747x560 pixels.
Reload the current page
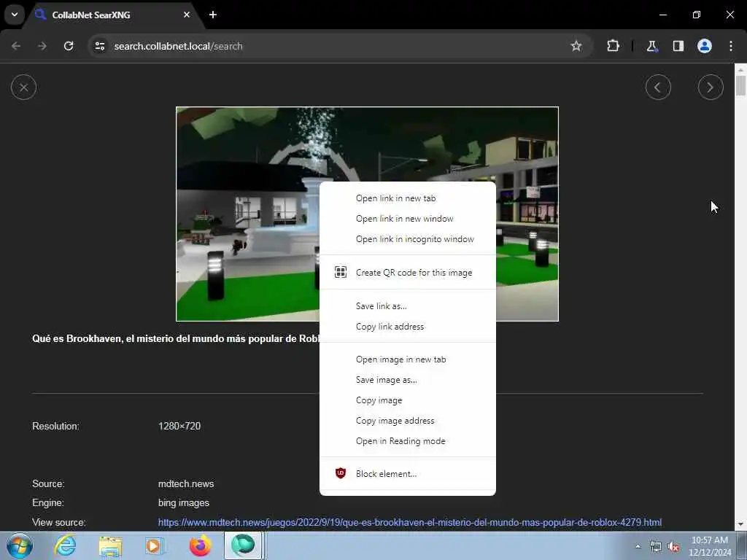(69, 46)
